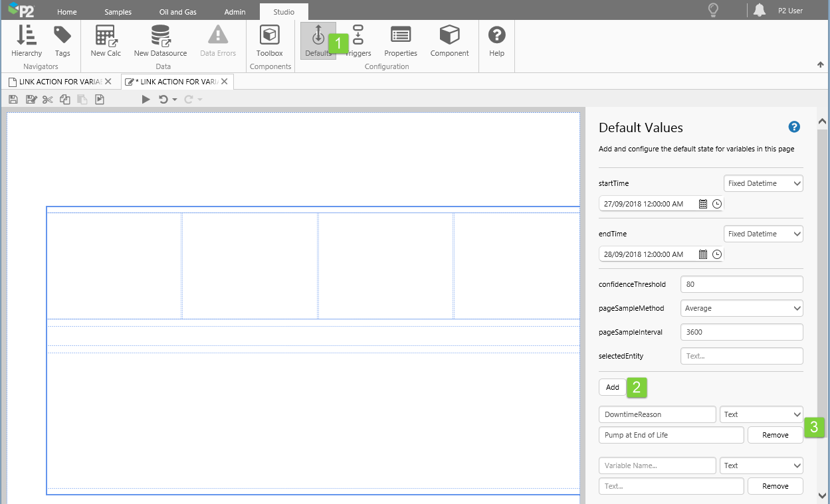The width and height of the screenshot is (830, 504).
Task: Open the startTime calendar picker
Action: pyautogui.click(x=703, y=204)
